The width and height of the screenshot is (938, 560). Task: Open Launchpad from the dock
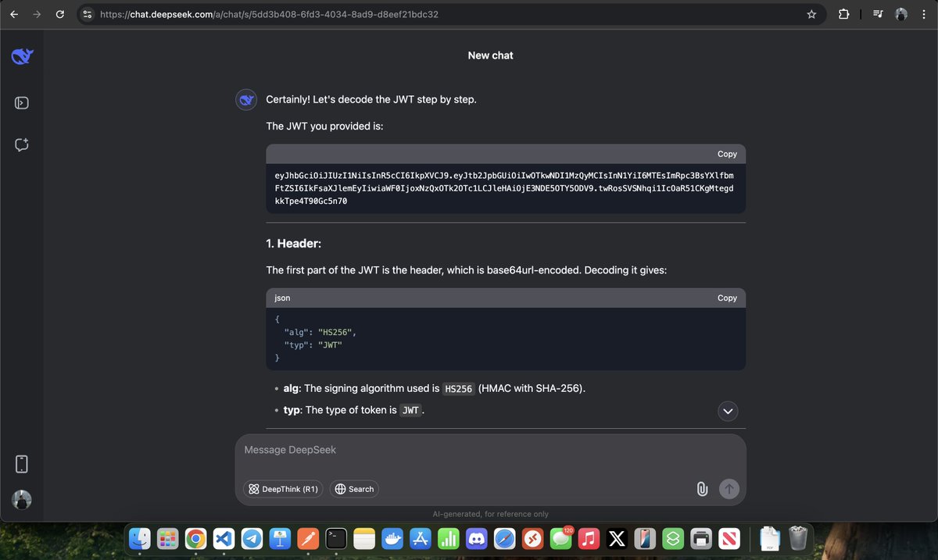(x=167, y=538)
